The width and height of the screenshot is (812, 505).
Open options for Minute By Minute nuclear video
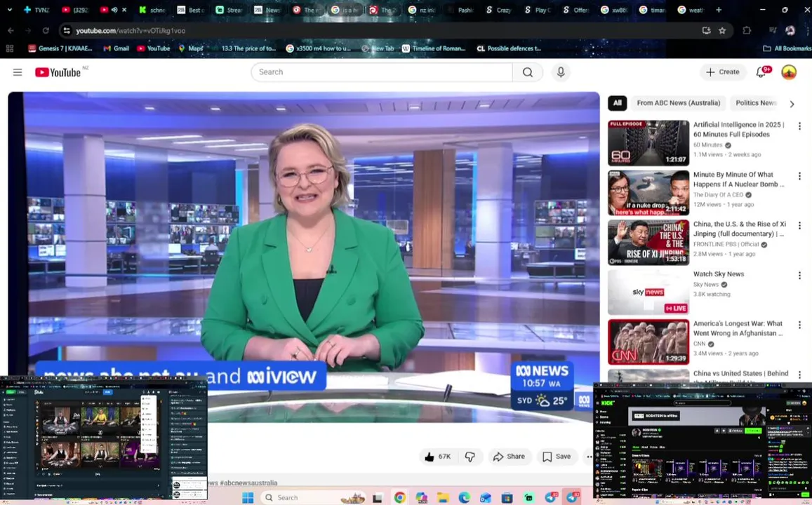[799, 177]
